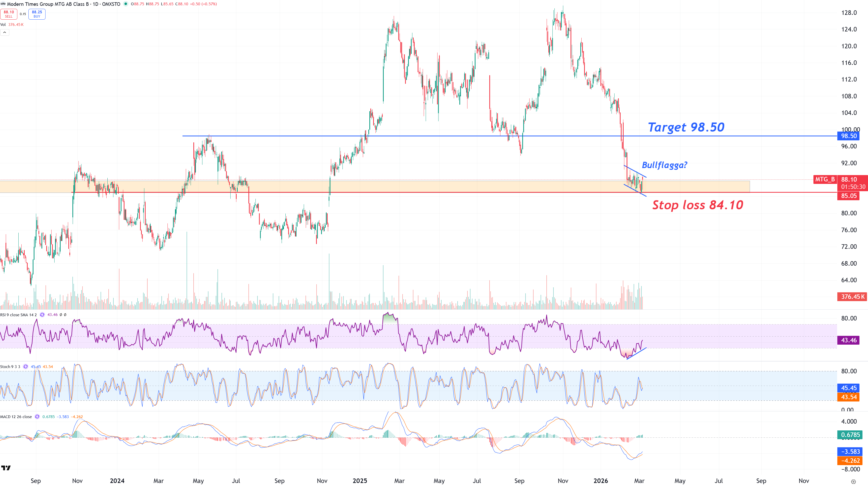This screenshot has height=486, width=868.
Task: Click the red 85.05 price axis label
Action: pyautogui.click(x=848, y=196)
